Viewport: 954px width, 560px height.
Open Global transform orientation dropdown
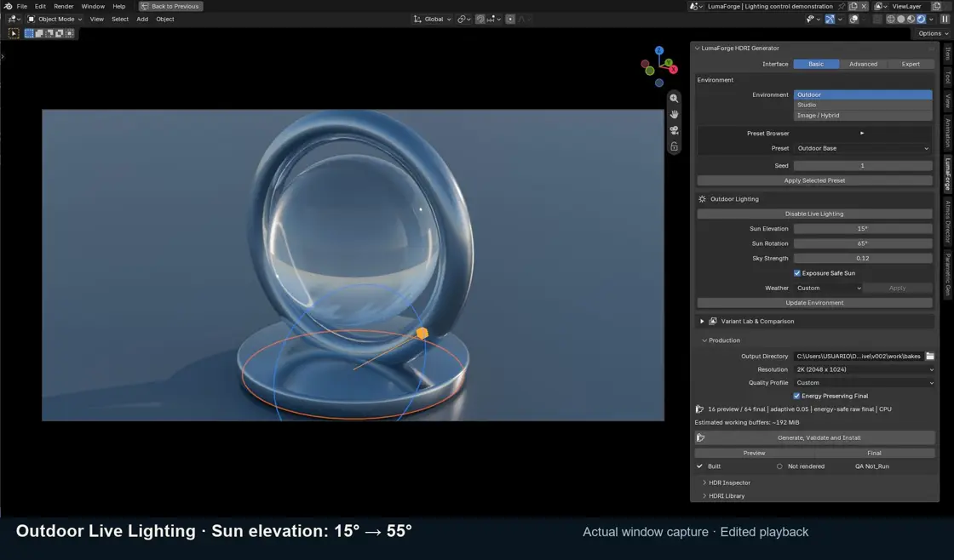(x=433, y=19)
